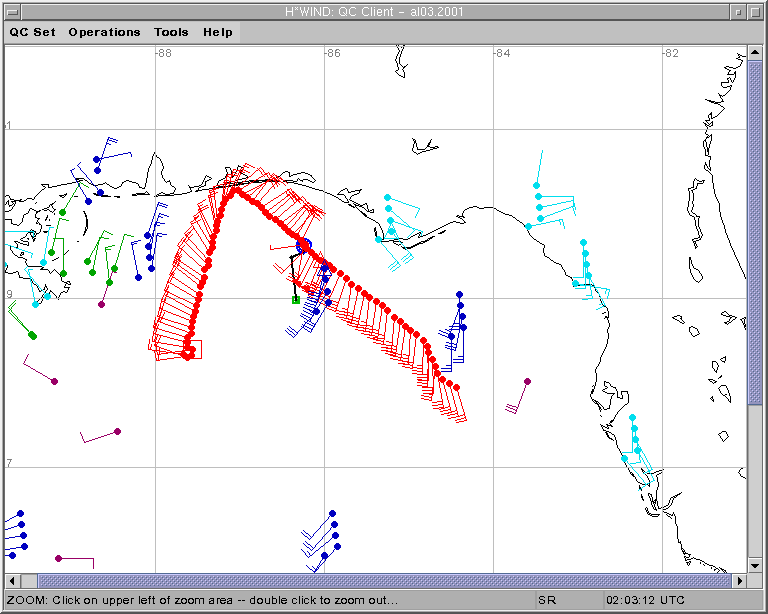Click the red track's northern turning point
The height and width of the screenshot is (614, 768).
pyautogui.click(x=233, y=190)
